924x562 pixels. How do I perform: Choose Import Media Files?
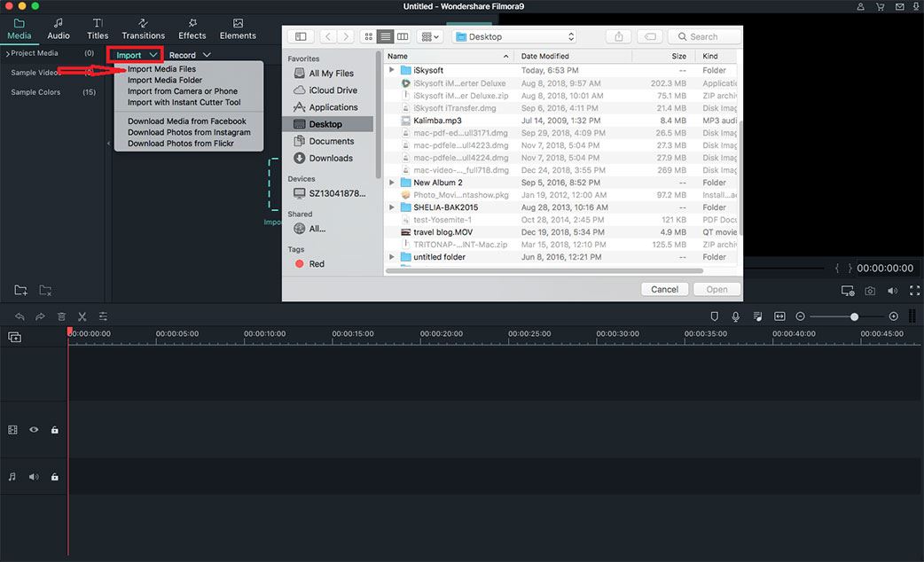[161, 69]
